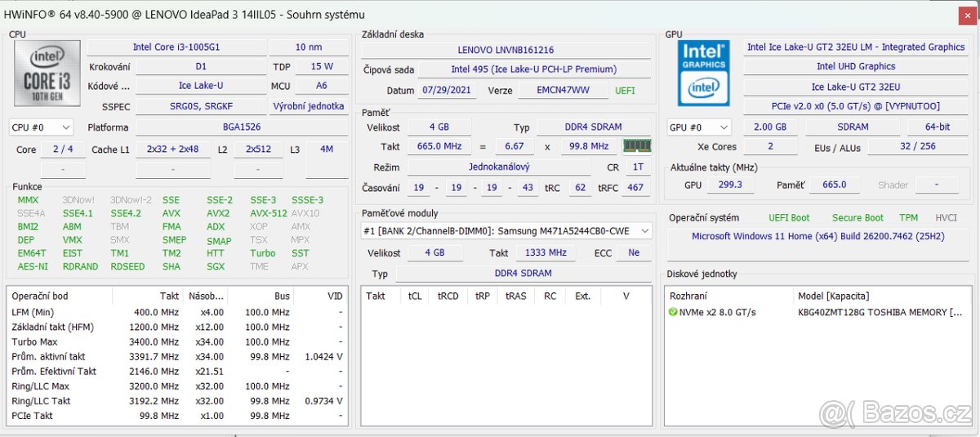Click the Operační bod column header

[39, 296]
